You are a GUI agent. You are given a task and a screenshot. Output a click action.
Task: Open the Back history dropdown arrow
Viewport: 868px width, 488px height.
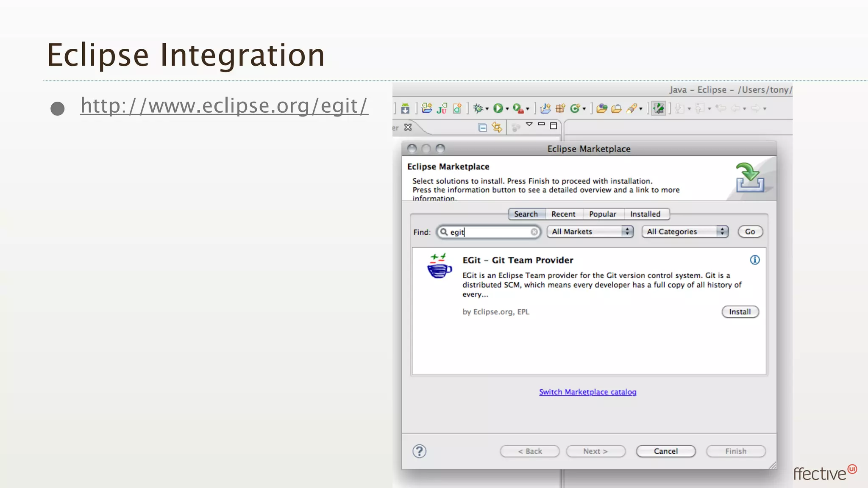click(745, 109)
